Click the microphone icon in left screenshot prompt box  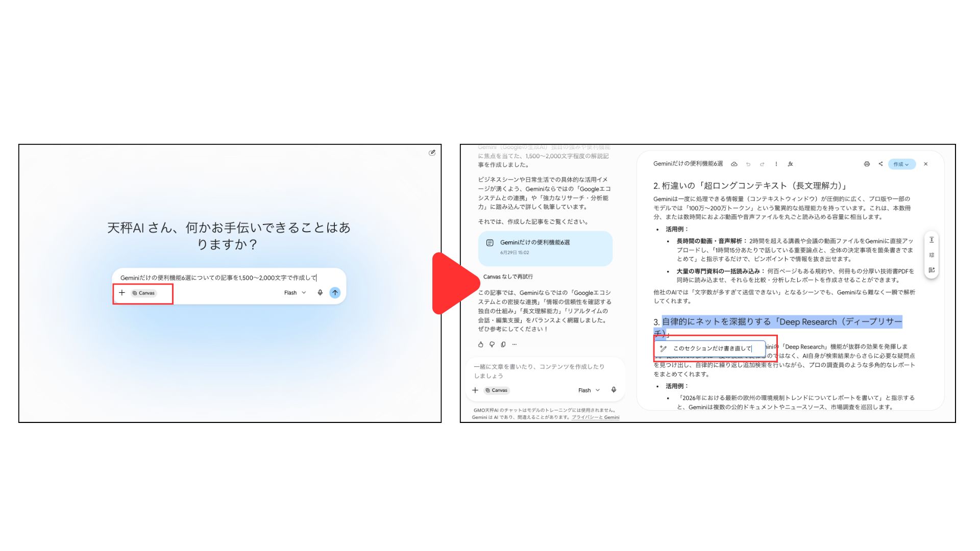[320, 293]
